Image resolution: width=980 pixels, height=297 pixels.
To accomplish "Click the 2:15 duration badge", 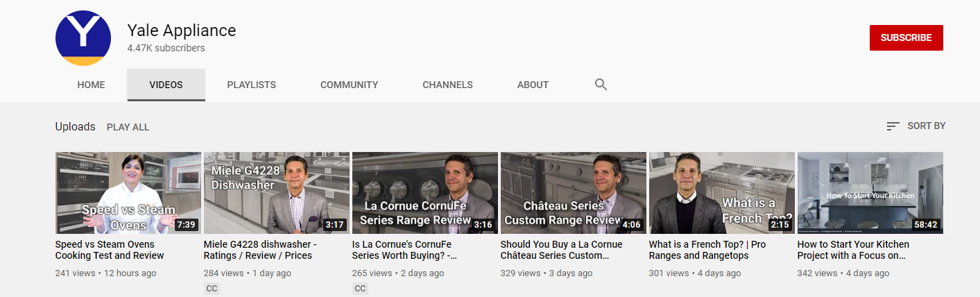I will 780,225.
